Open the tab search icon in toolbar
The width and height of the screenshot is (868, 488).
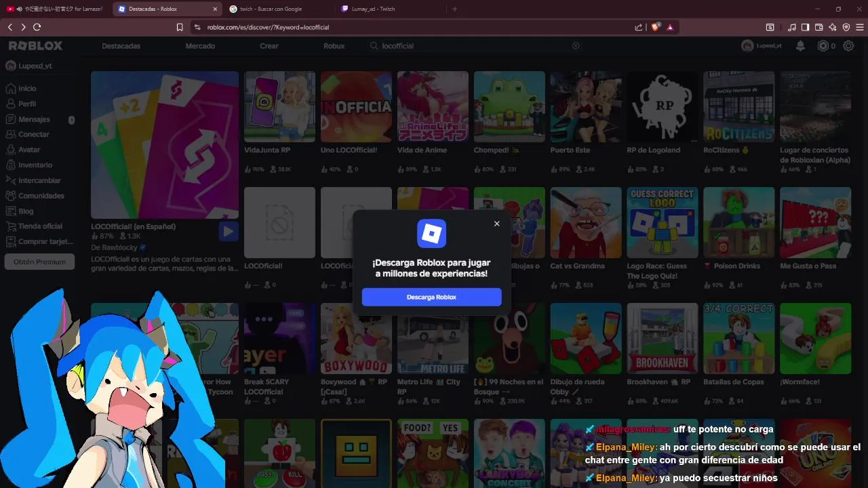pyautogui.click(x=770, y=27)
